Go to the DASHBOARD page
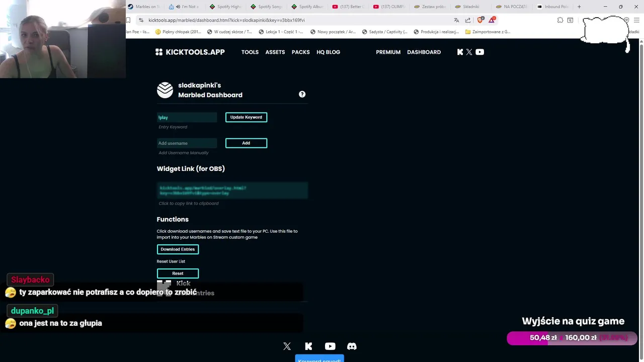644x362 pixels. pyautogui.click(x=424, y=52)
